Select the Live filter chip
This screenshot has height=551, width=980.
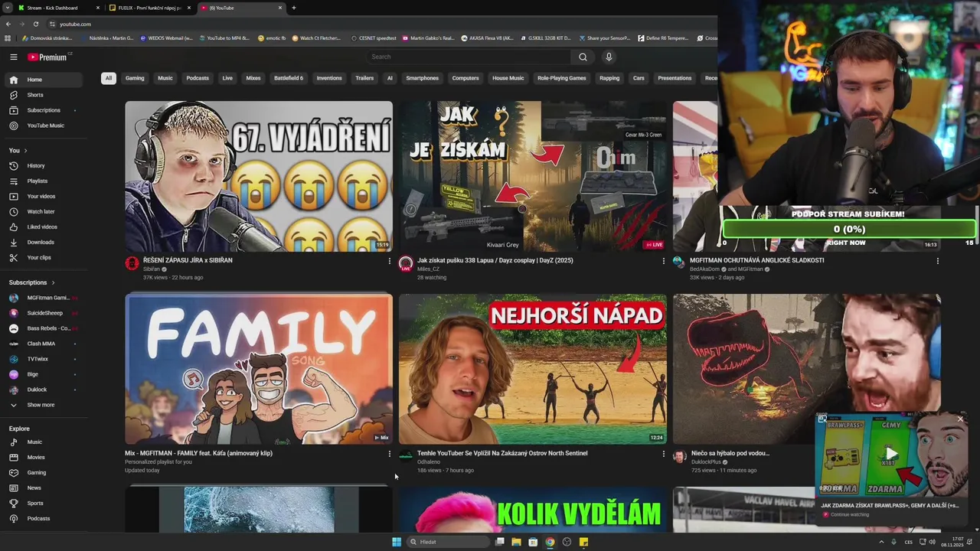tap(227, 78)
